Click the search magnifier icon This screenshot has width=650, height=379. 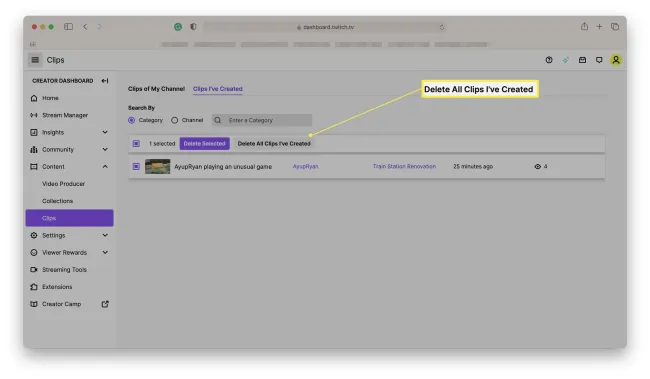[218, 120]
